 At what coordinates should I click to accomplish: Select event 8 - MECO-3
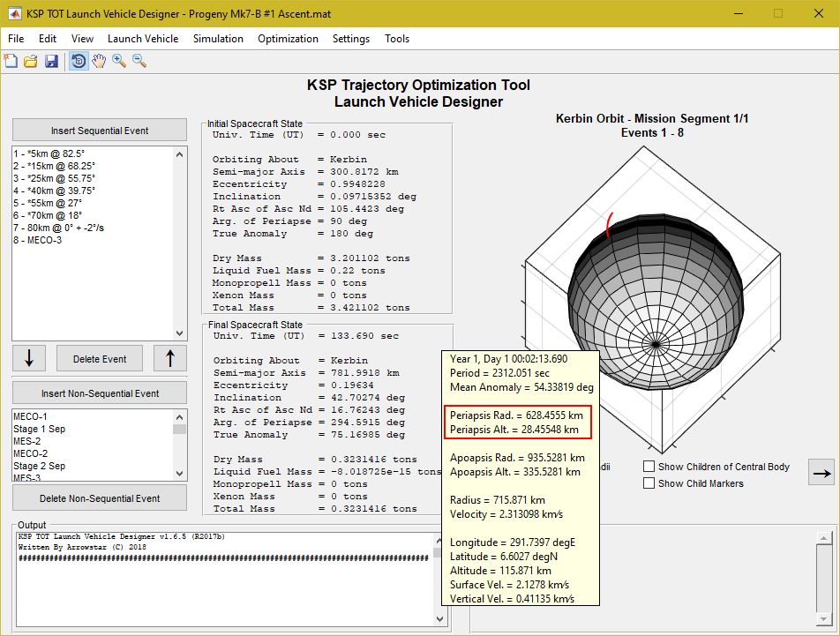(94, 240)
